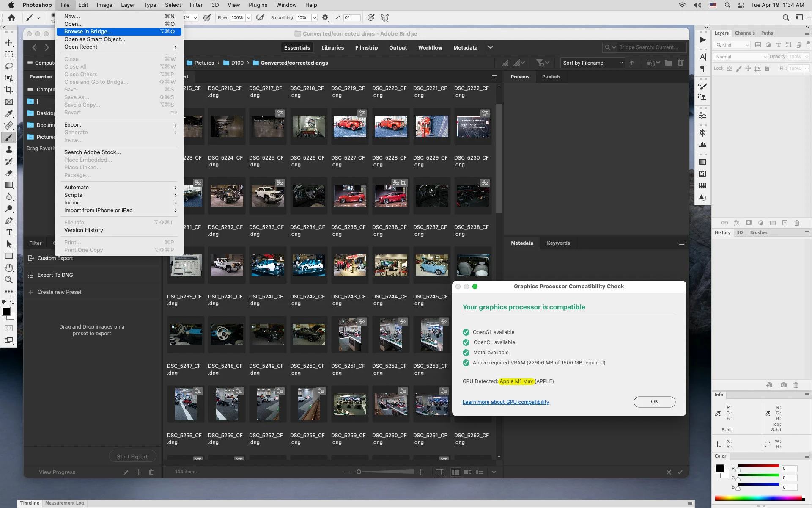812x508 pixels.
Task: Select the Clone Stamp tool
Action: (x=9, y=149)
